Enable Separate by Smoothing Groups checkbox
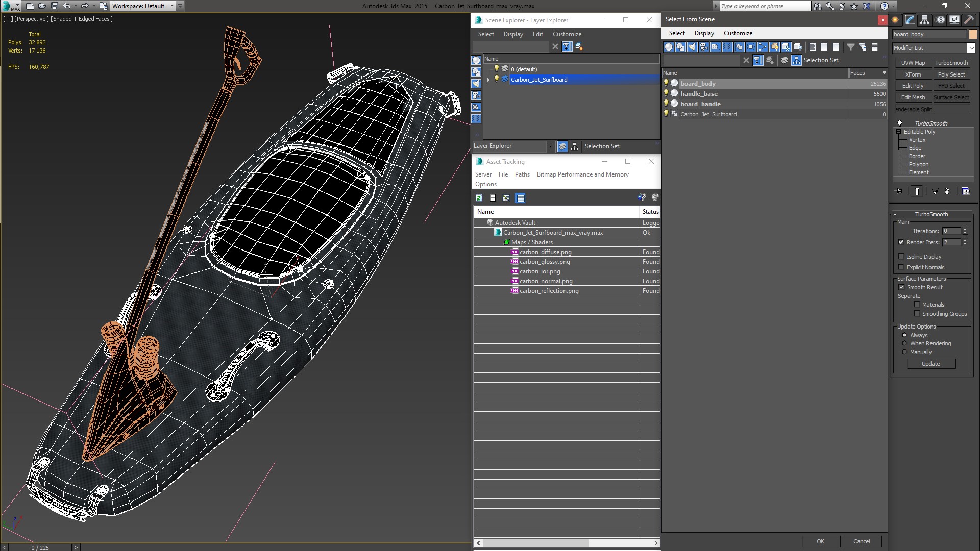This screenshot has height=551, width=980. [x=917, y=314]
